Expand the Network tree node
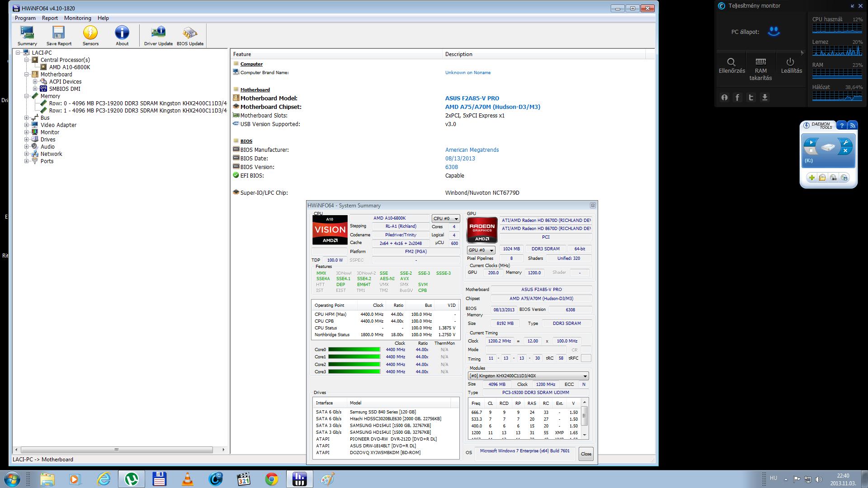 pos(27,154)
